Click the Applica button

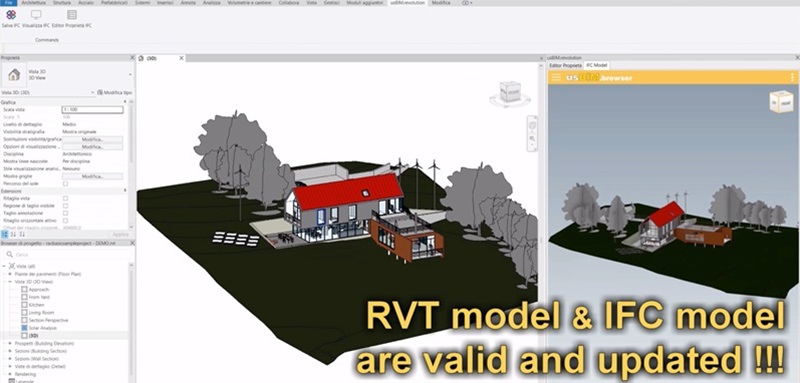[x=120, y=234]
